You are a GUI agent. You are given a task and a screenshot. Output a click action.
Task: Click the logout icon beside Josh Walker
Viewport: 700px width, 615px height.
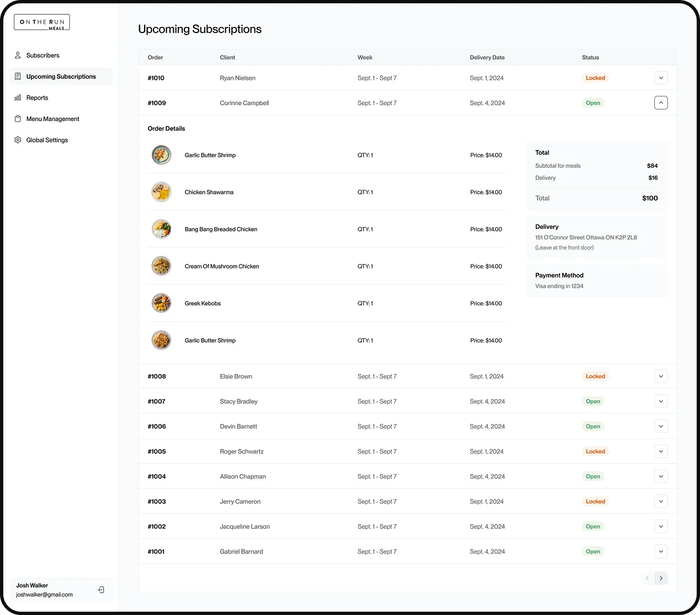[101, 590]
